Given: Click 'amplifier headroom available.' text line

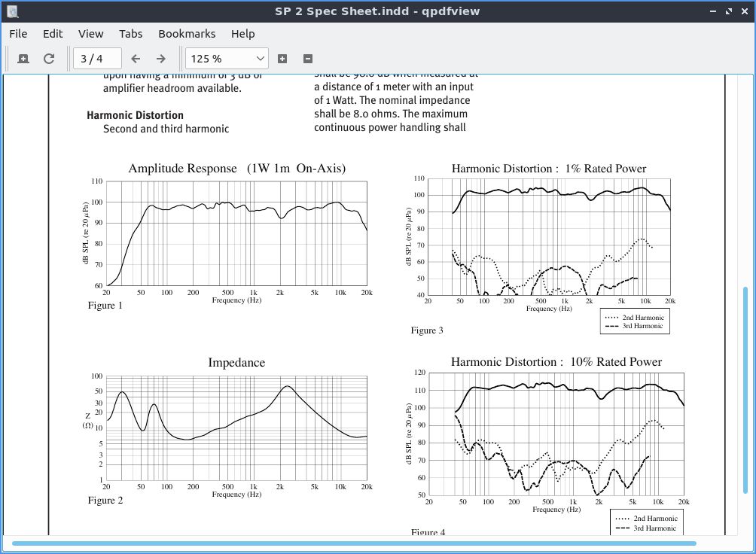Looking at the screenshot, I should point(172,88).
